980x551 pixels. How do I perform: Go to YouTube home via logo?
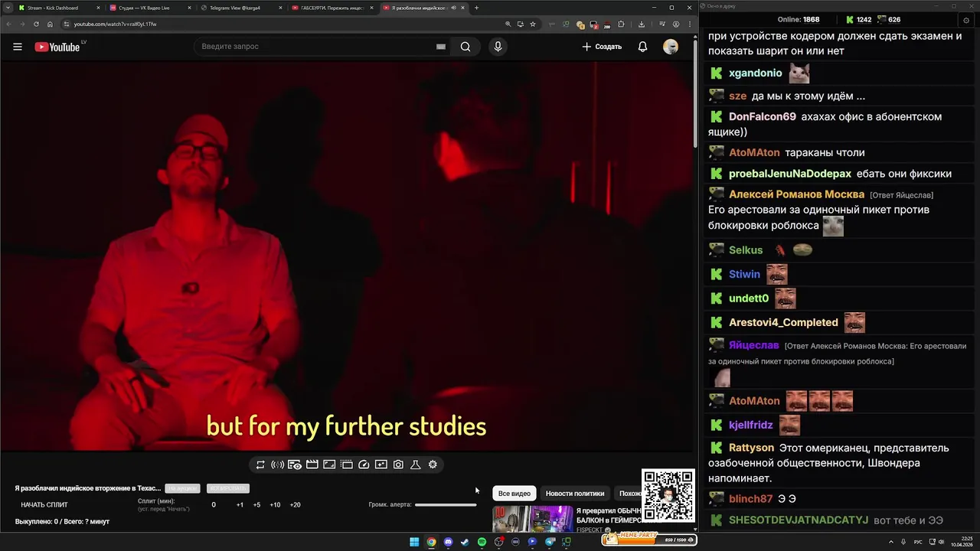coord(57,47)
